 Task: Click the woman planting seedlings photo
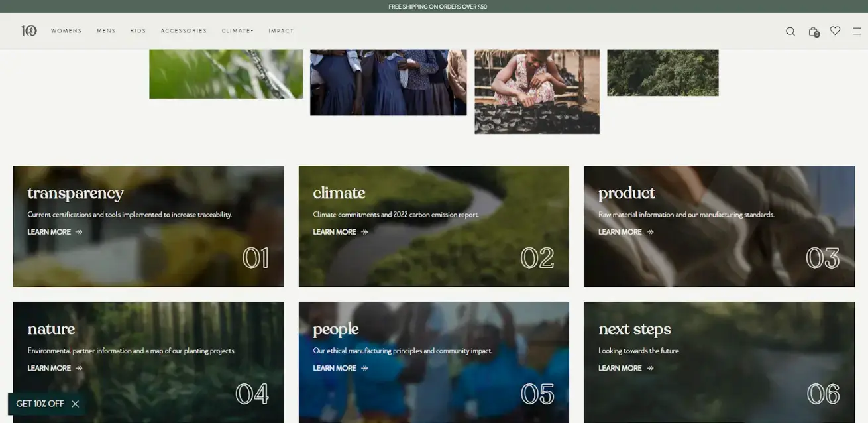click(x=537, y=91)
